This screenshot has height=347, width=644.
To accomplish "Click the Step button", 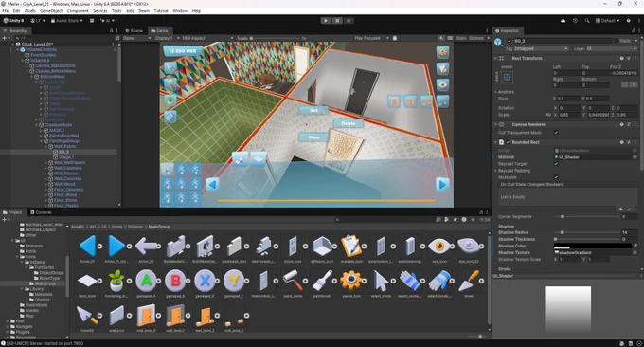I will (349, 21).
